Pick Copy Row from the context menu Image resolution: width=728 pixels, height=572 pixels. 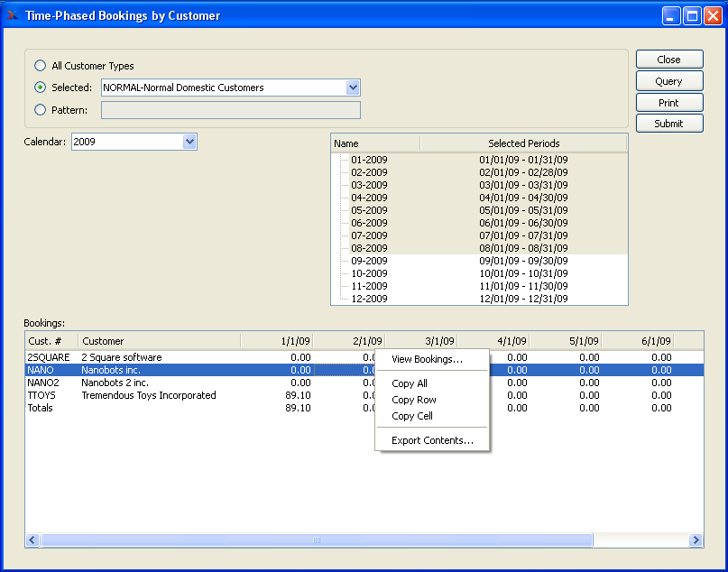tap(413, 400)
